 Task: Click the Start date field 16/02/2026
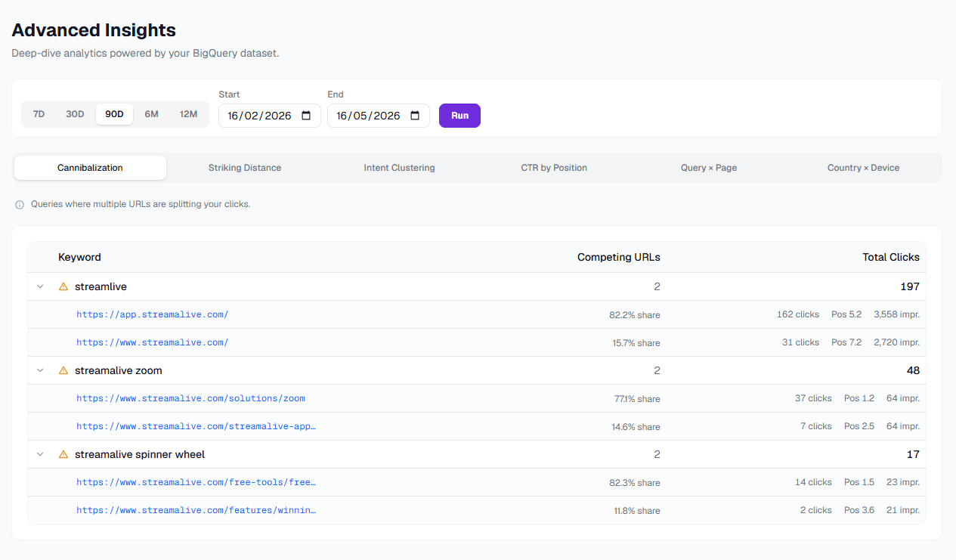tap(270, 116)
